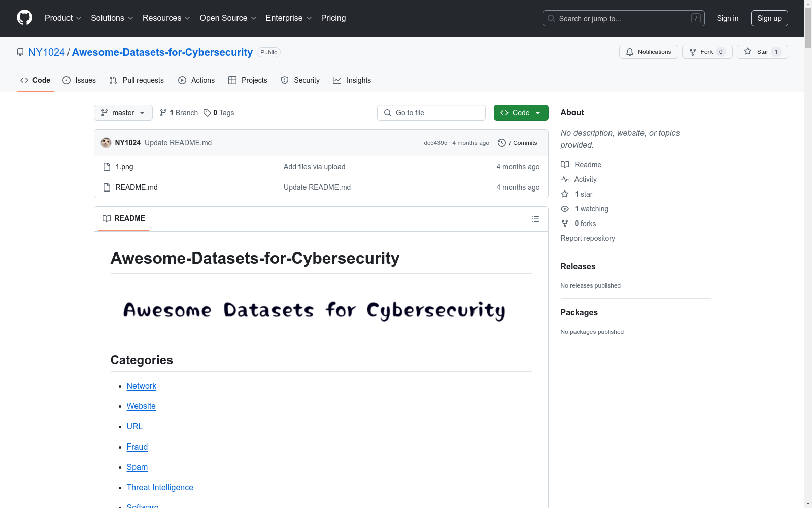
Task: Expand the Open Source menu
Action: tap(228, 18)
